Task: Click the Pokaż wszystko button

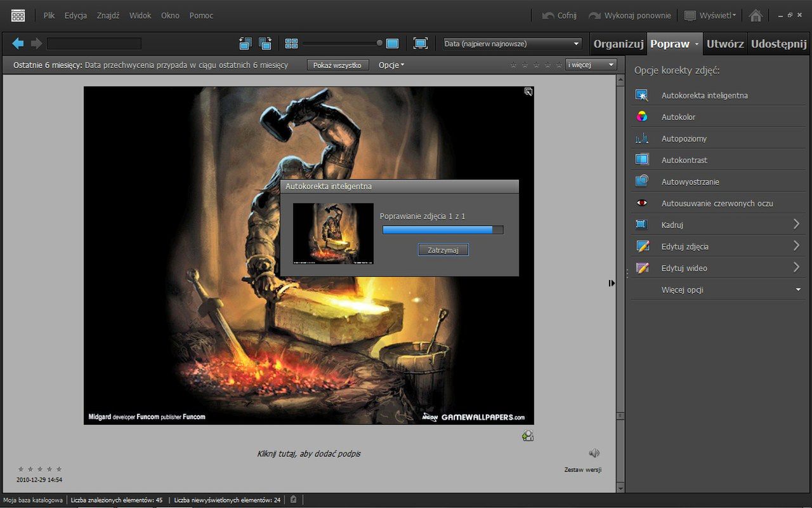Action: point(337,65)
